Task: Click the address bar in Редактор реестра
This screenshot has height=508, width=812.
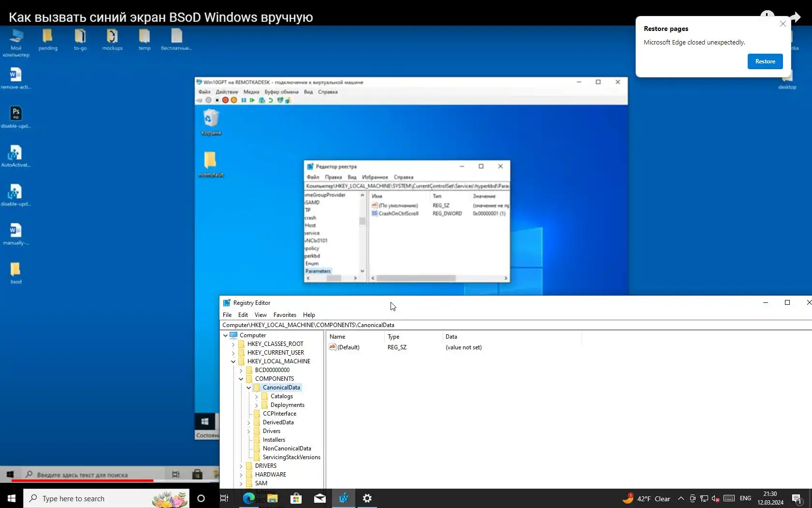Action: pos(407,186)
